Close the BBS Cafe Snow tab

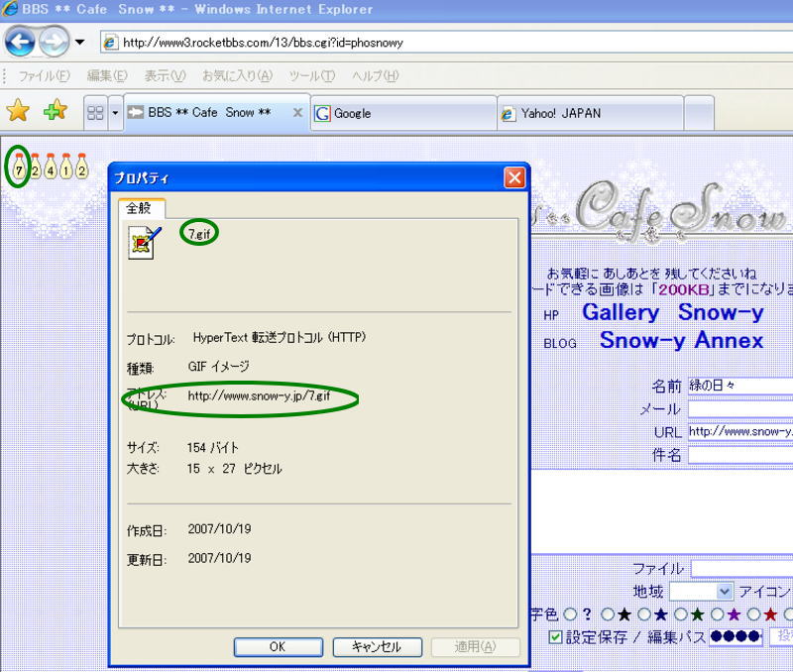pyautogui.click(x=297, y=113)
